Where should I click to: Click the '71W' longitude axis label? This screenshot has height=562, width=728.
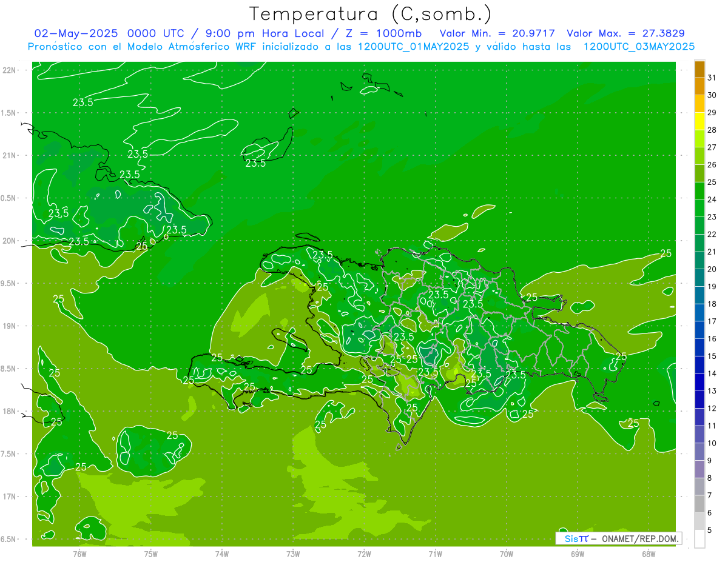(435, 554)
